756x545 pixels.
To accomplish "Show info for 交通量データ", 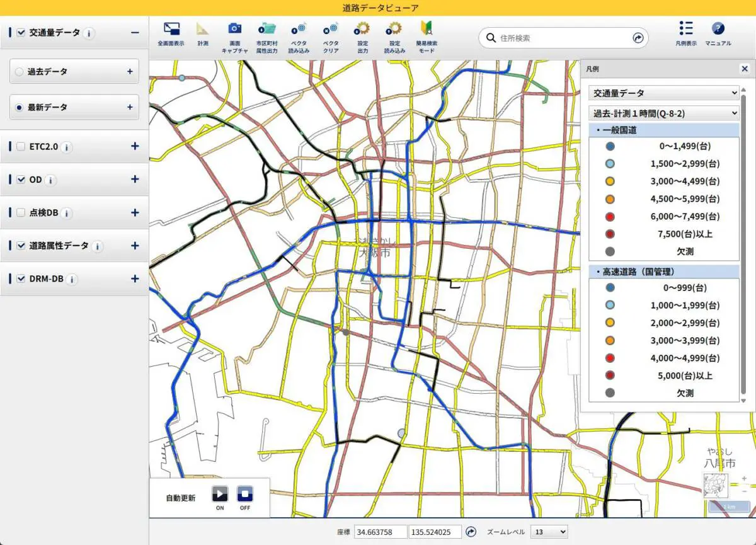I will (x=89, y=33).
